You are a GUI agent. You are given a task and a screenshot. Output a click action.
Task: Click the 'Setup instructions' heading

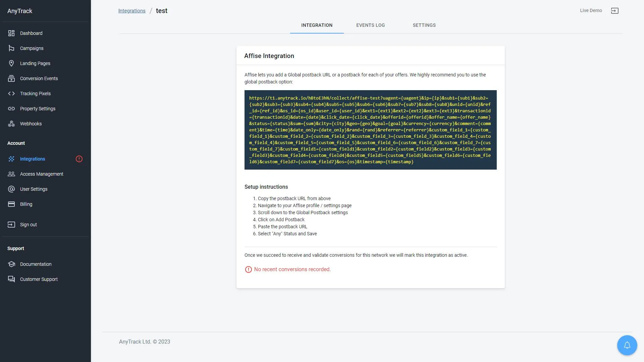(266, 187)
